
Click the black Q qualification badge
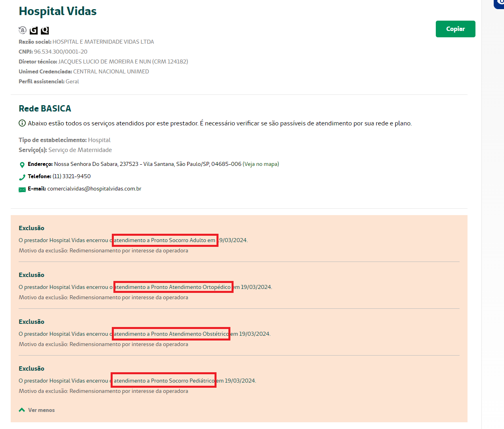(x=45, y=30)
